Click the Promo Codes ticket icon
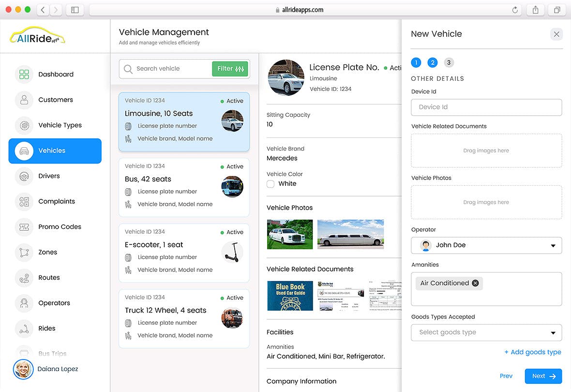Screen dimensions: 571x392 (24, 227)
